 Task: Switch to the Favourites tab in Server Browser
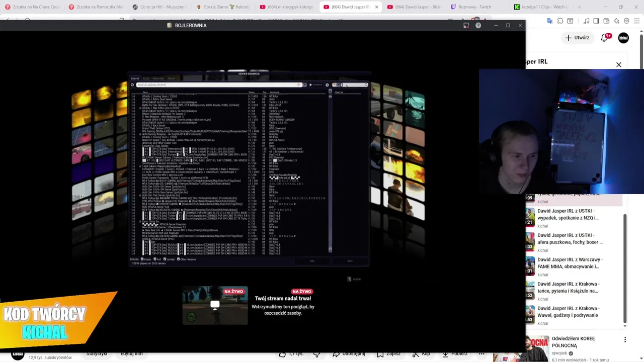pos(158,78)
